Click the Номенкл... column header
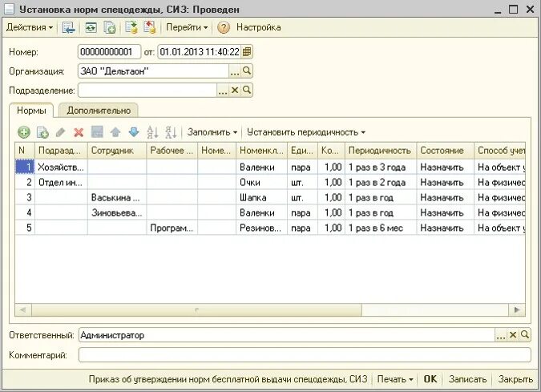Image resolution: width=541 pixels, height=392 pixels. point(261,151)
